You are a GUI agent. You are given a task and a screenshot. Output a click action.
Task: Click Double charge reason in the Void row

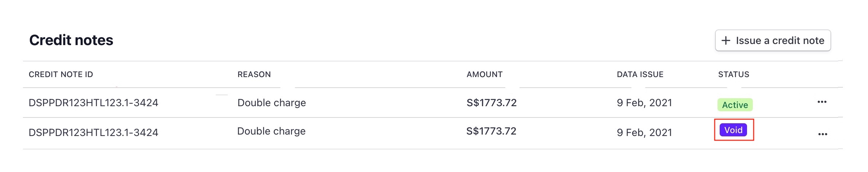pos(271,131)
